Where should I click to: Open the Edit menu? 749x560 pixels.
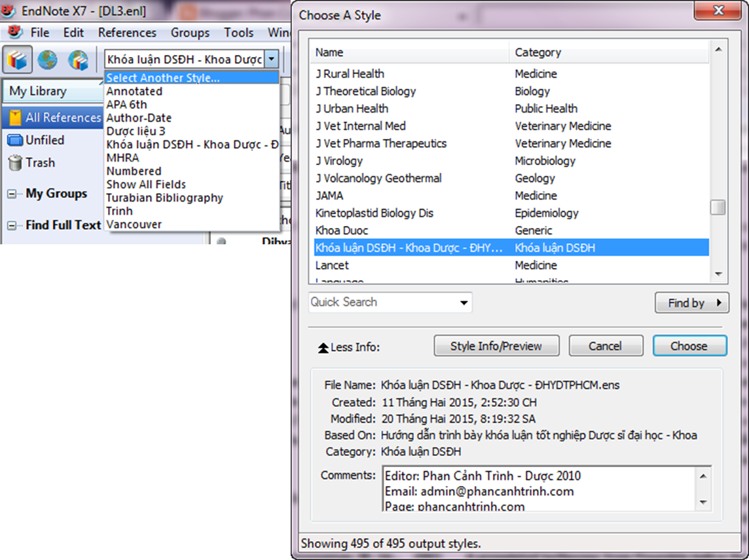pos(73,33)
